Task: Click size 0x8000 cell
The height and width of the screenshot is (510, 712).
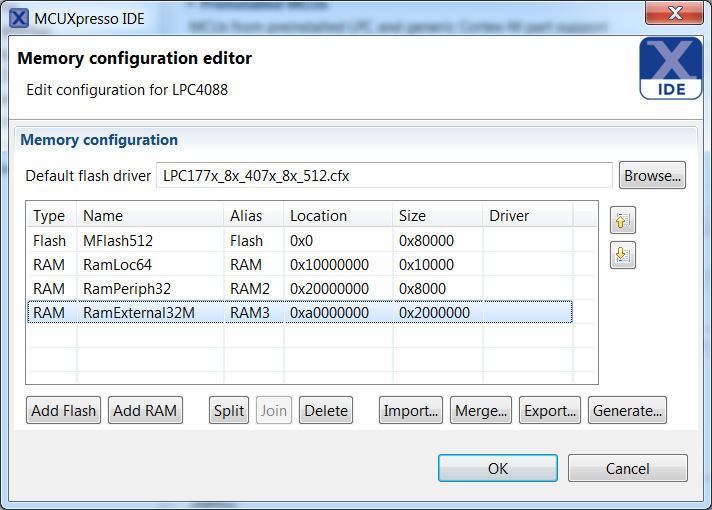Action: point(438,289)
